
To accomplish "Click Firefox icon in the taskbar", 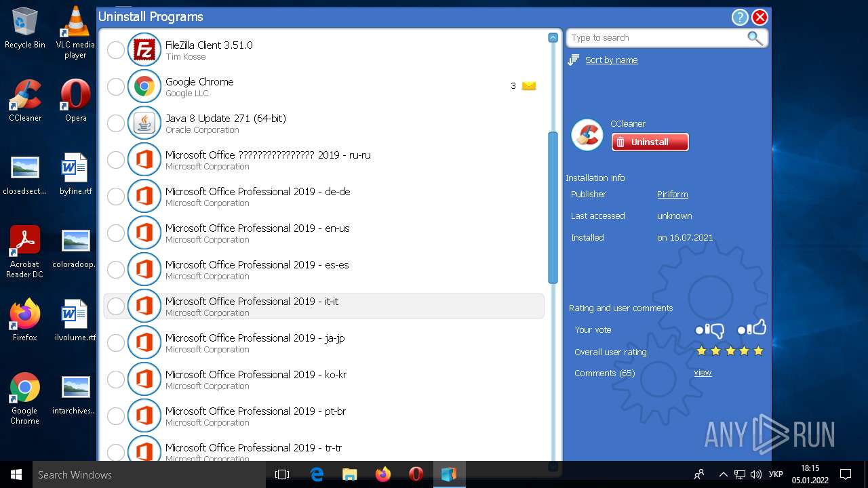I will click(x=383, y=474).
